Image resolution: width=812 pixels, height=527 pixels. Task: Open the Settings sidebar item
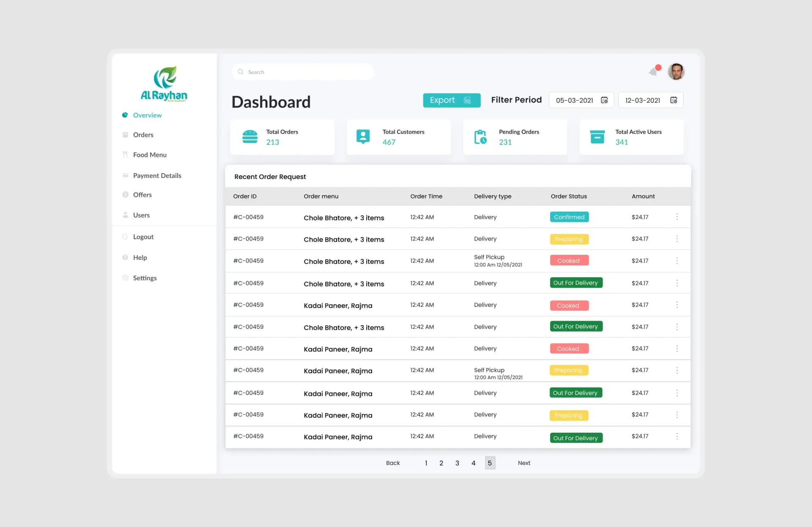(x=145, y=278)
